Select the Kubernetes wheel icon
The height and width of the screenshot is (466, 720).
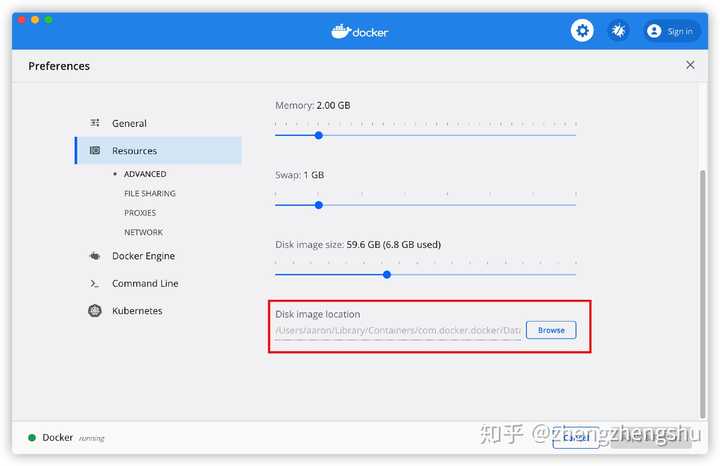click(x=95, y=311)
